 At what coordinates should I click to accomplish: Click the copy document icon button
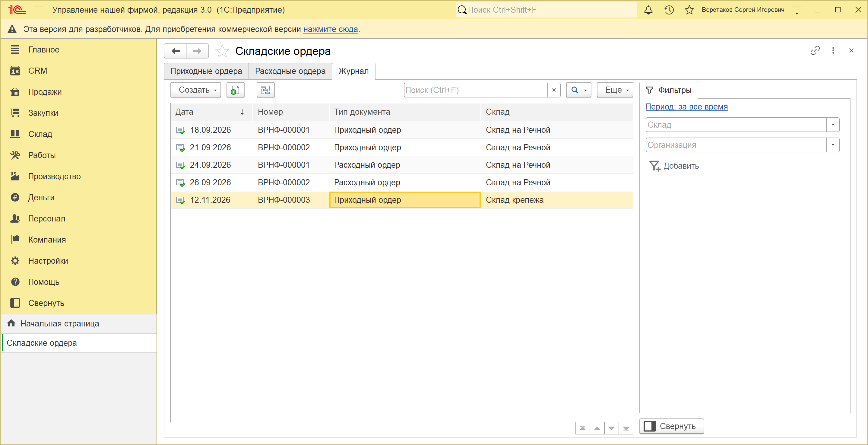pos(235,90)
